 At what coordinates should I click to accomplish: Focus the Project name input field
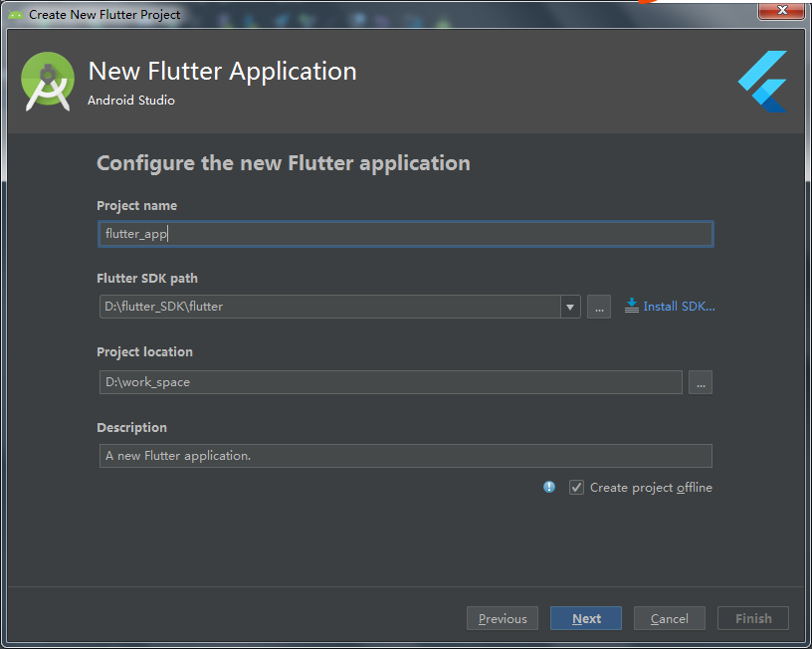pos(405,234)
